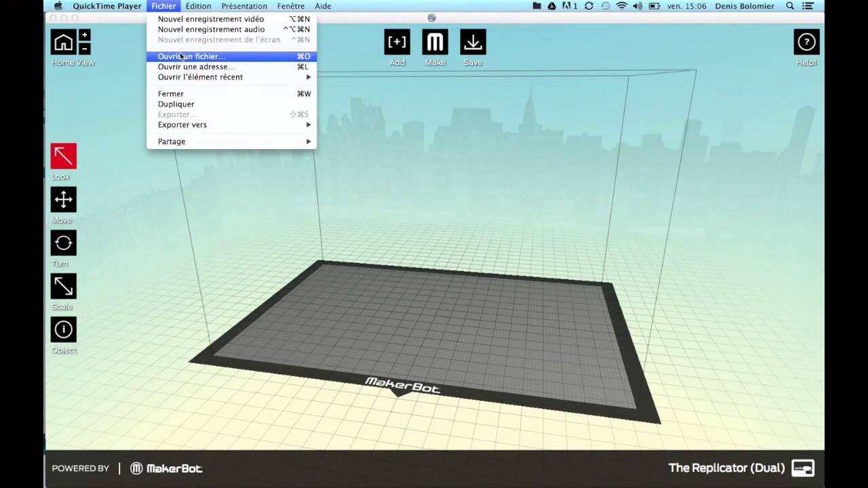The height and width of the screenshot is (488, 868).
Task: Click the Adobe menu bar icon
Action: click(569, 6)
